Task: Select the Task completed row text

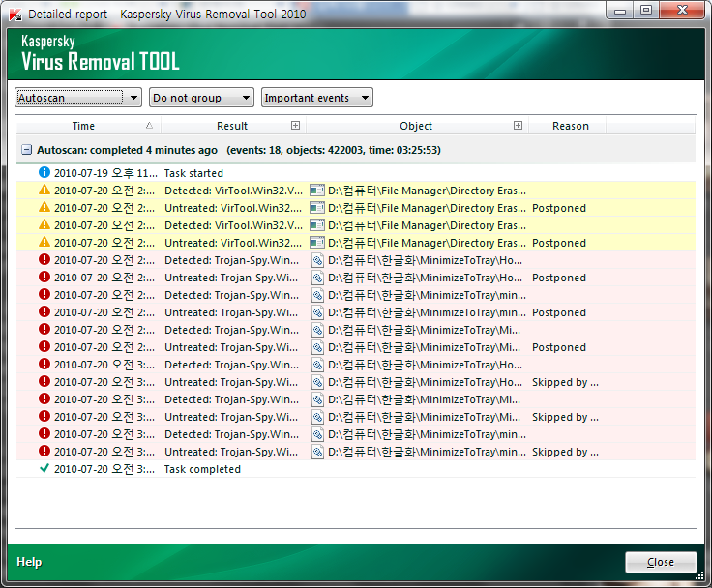Action: 202,469
